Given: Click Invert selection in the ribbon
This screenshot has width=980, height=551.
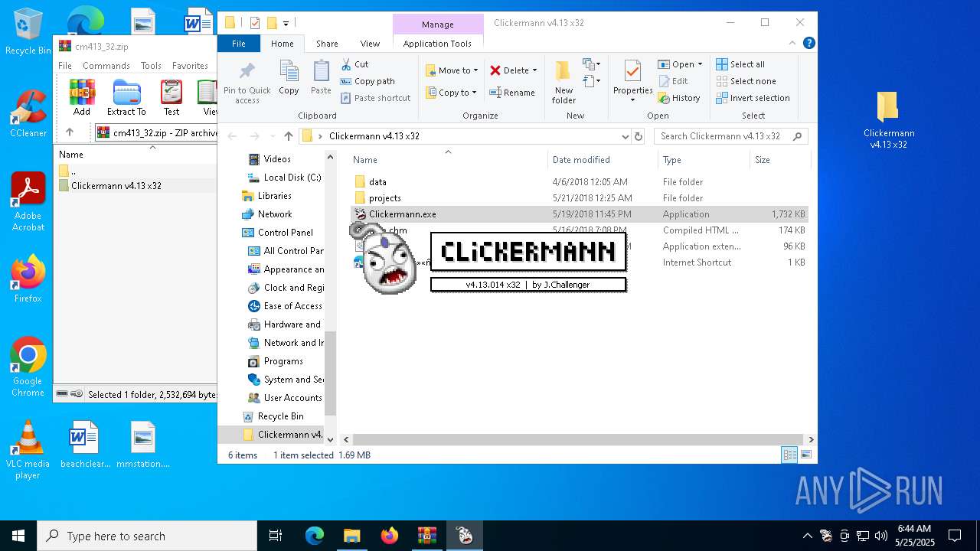Looking at the screenshot, I should tap(753, 98).
